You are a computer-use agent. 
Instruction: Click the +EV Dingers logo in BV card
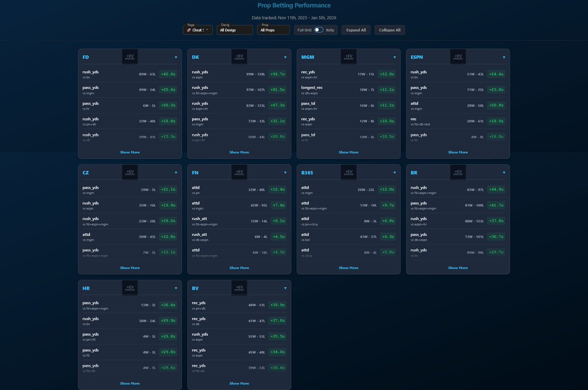pyautogui.click(x=239, y=288)
